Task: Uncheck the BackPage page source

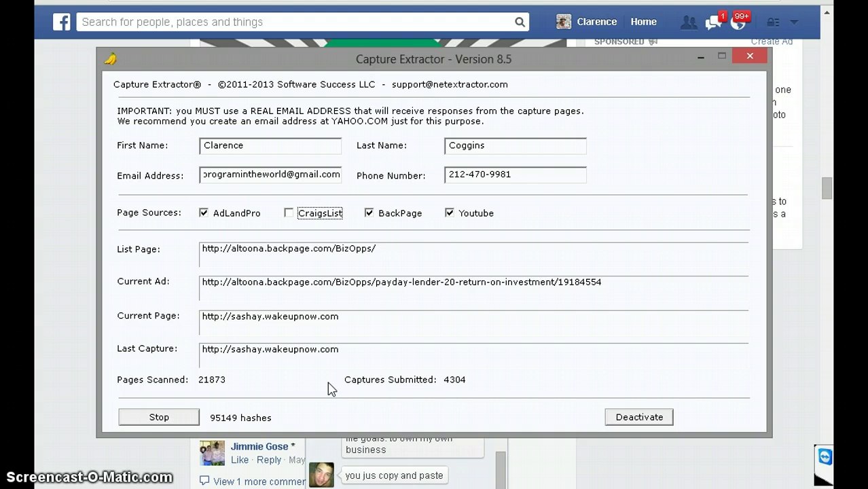Action: [x=369, y=213]
